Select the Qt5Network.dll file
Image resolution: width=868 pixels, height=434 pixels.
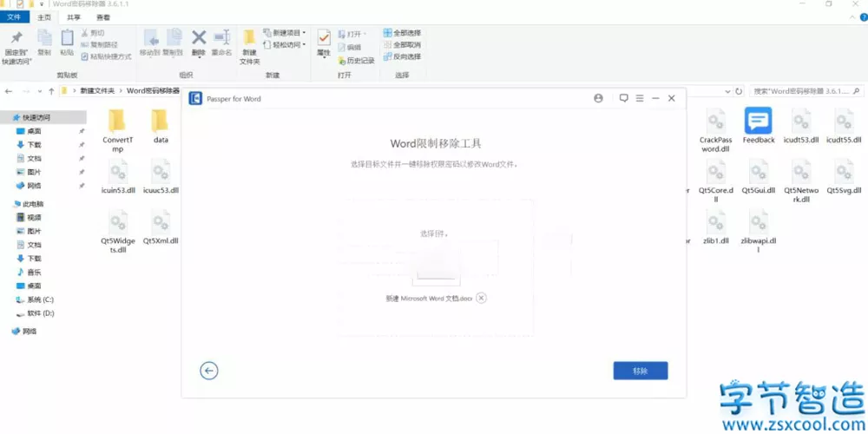pyautogui.click(x=801, y=181)
